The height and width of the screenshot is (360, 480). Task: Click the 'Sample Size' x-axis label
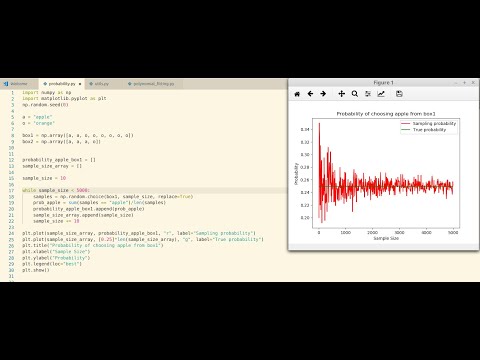tap(386, 238)
